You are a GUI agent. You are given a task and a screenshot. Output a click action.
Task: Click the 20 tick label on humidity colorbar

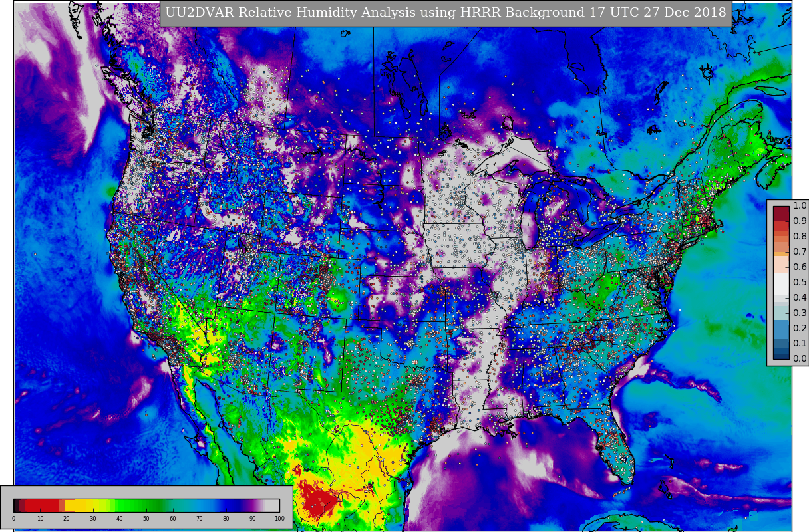67,519
